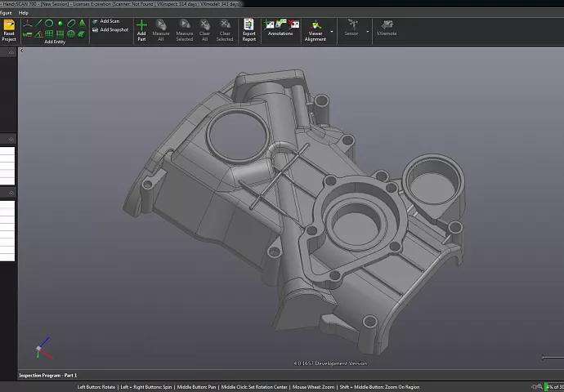
Task: Open the Sensor dropdown arrow
Action: [368, 33]
